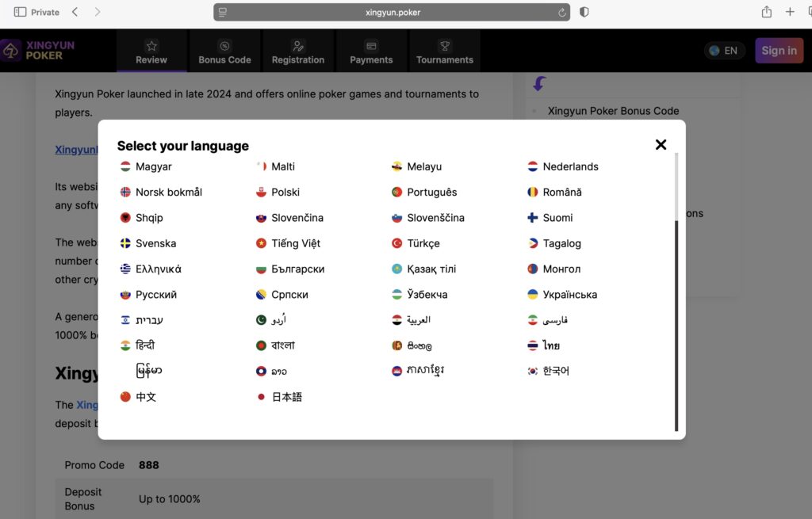Reload the page using the refresh icon
The image size is (812, 519).
pyautogui.click(x=562, y=13)
